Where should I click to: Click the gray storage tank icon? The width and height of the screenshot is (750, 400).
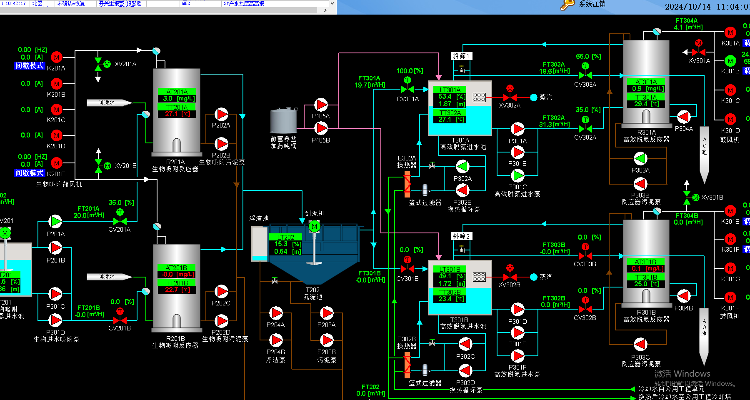click(283, 119)
